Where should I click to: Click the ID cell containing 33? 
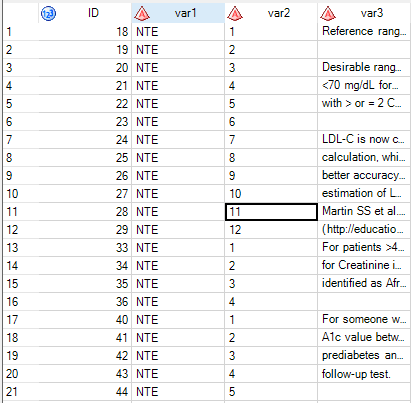pos(85,248)
